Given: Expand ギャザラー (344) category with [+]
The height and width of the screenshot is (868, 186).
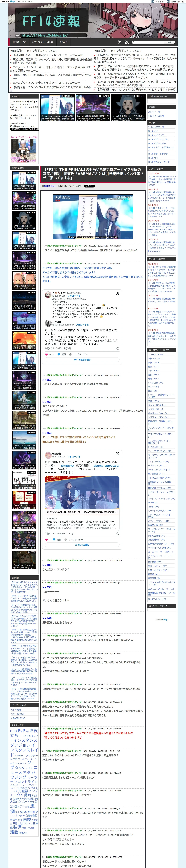Looking at the screenshot, I should [x=166, y=413].
